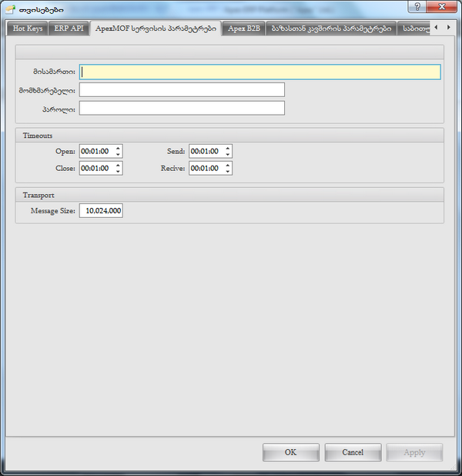The width and height of the screenshot is (462, 476).
Task: Decrease the Open timeout value
Action: click(118, 155)
